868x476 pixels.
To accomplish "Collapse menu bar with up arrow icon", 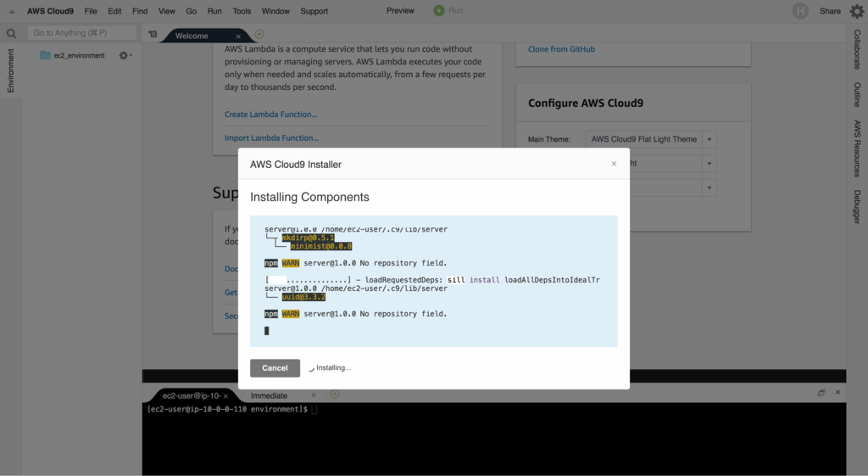I will (x=12, y=11).
